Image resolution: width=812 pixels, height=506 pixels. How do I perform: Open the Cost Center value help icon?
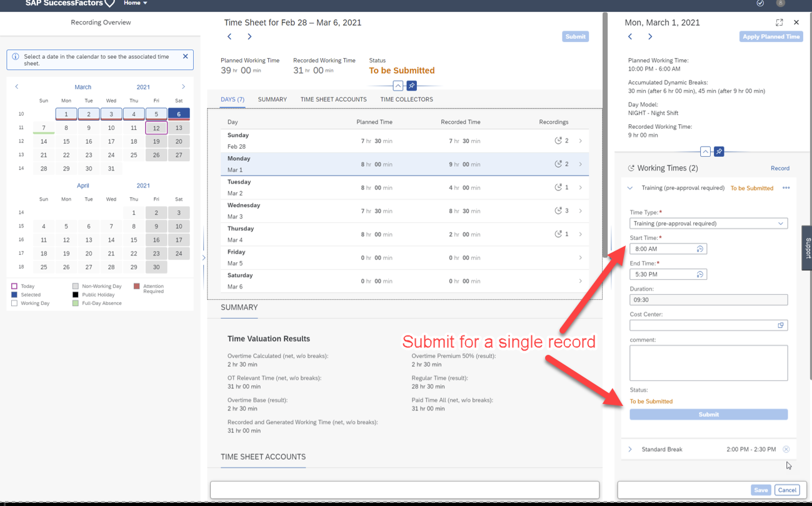point(780,325)
